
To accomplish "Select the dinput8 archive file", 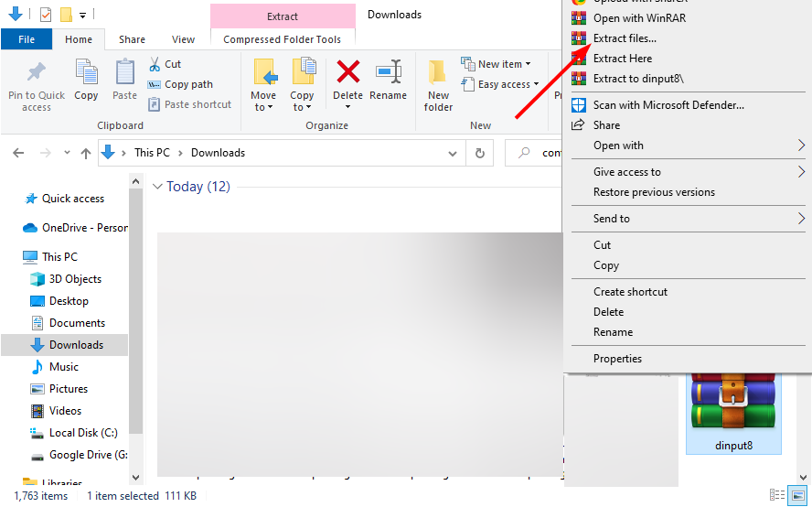I will (x=733, y=415).
